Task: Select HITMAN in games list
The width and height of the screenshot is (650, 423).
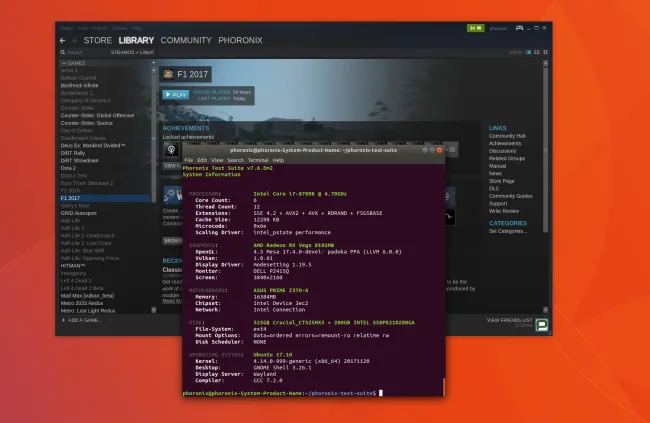Action: [x=73, y=266]
